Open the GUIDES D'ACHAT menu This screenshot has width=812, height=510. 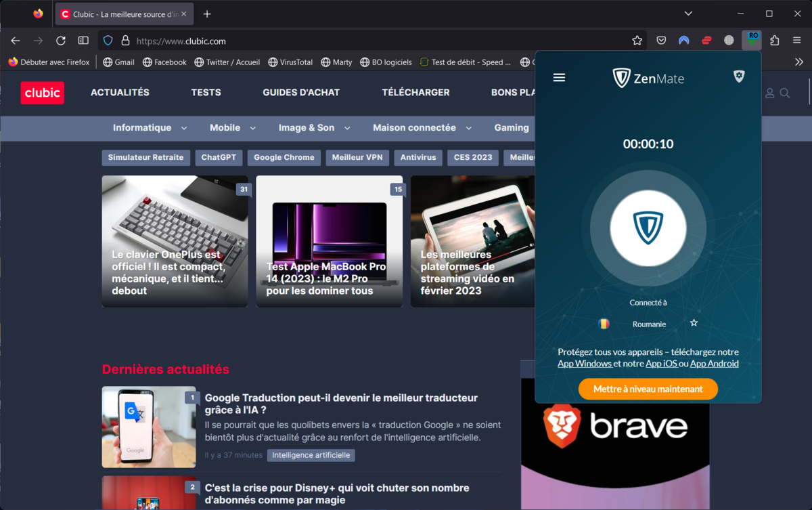pyautogui.click(x=301, y=92)
